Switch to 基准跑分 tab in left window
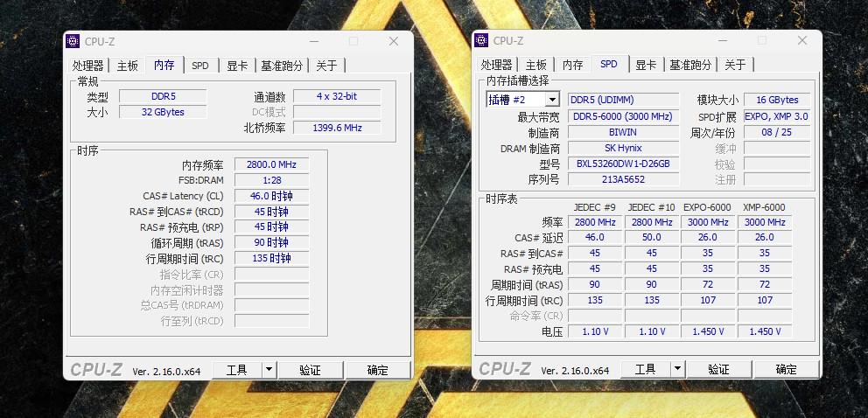This screenshot has height=418, width=868. pyautogui.click(x=282, y=66)
